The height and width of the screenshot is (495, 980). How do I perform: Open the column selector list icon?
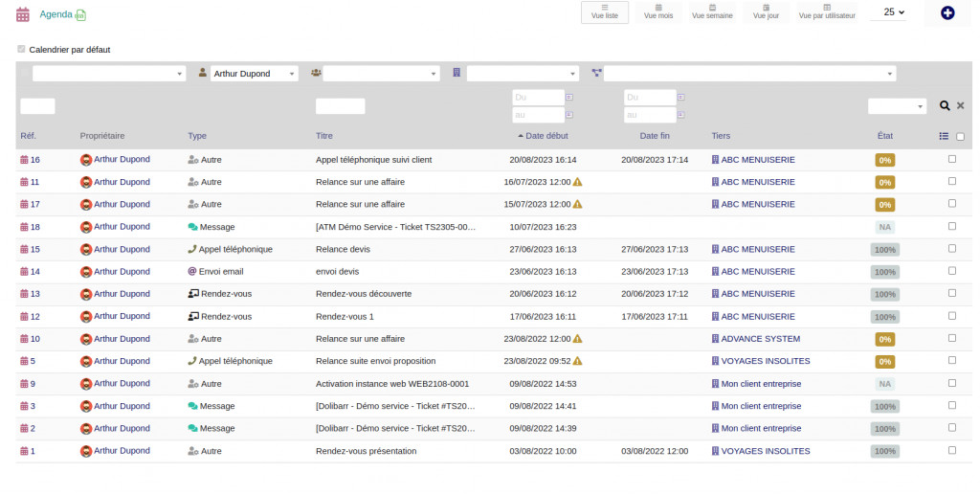point(944,137)
